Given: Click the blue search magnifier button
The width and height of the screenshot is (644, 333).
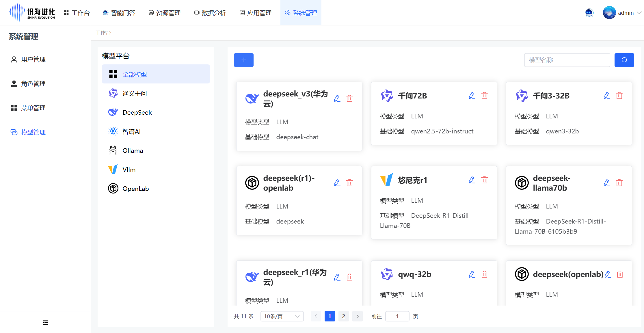Looking at the screenshot, I should click(624, 60).
